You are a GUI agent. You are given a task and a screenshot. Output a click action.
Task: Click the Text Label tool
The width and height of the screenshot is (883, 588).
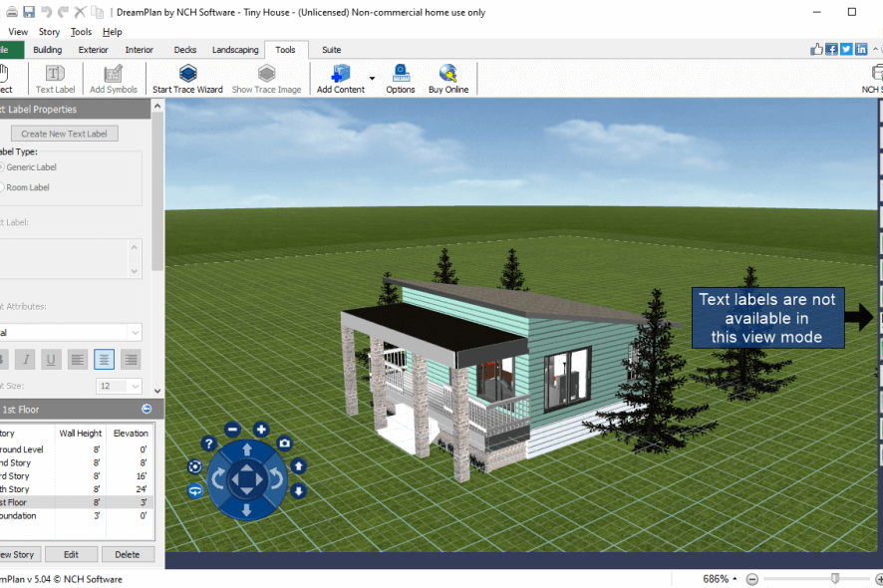(x=55, y=79)
